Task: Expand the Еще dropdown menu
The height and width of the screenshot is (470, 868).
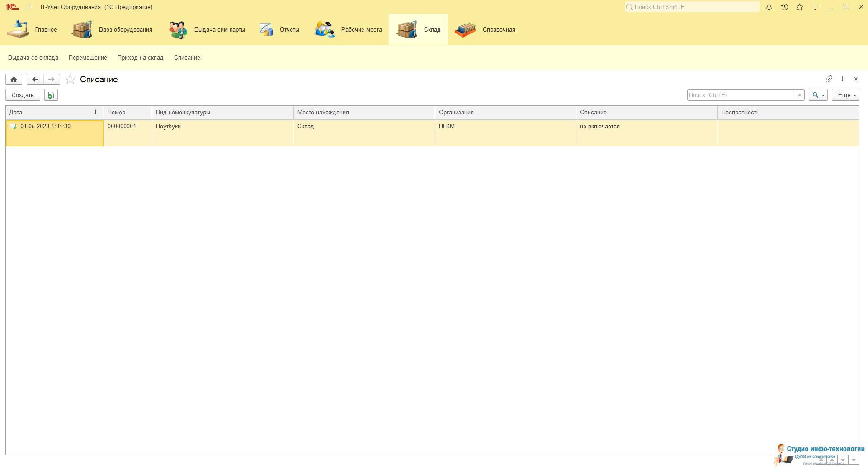Action: pos(845,95)
